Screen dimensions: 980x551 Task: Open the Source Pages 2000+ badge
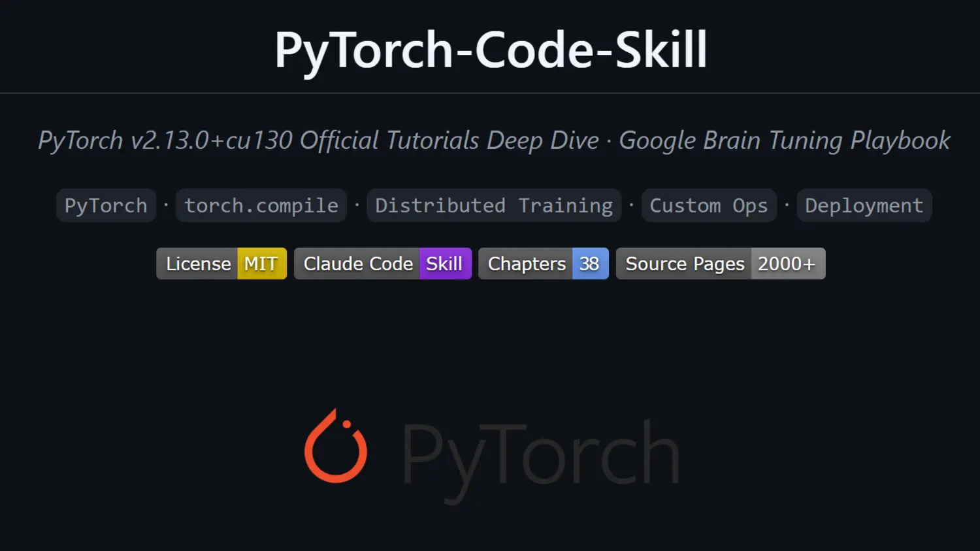721,264
